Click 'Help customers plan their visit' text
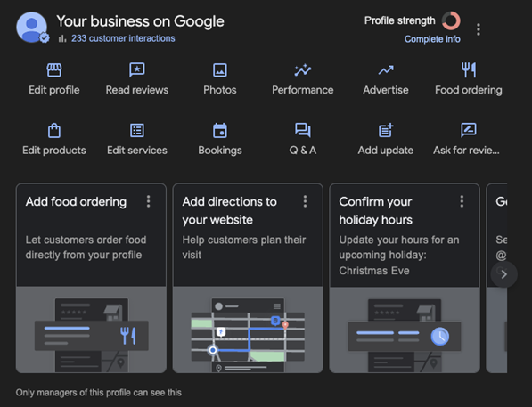 (244, 248)
